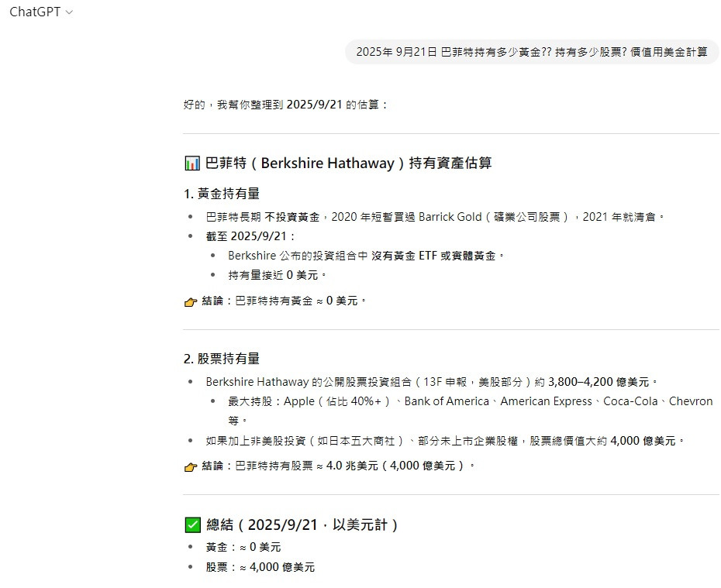This screenshot has height=588, width=721.
Task: Click the bar chart emoji in the heading
Action: 192,163
